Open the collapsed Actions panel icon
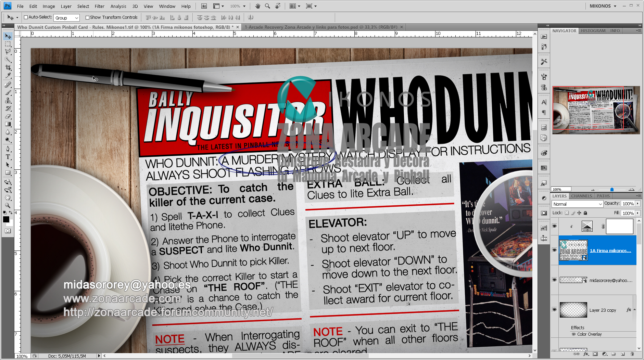Viewport: 644px width, 360px height. pyautogui.click(x=544, y=37)
